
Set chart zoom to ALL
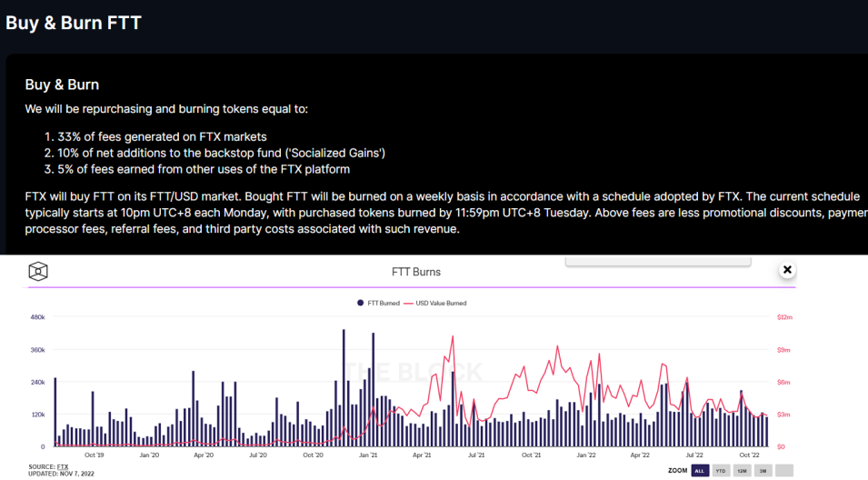(700, 471)
